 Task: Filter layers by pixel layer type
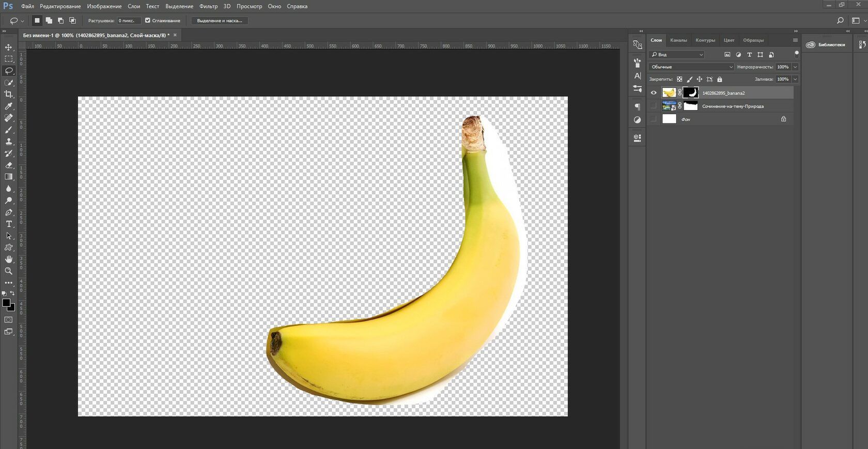[x=727, y=54]
